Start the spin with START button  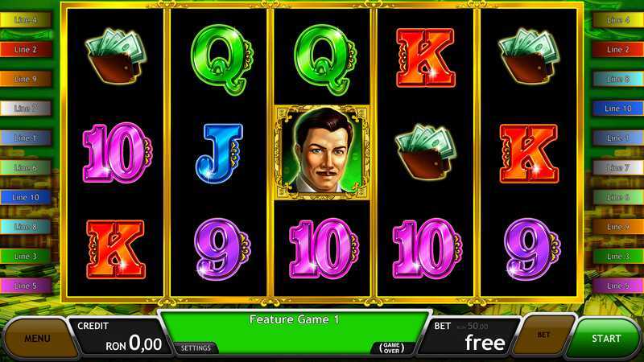606,339
